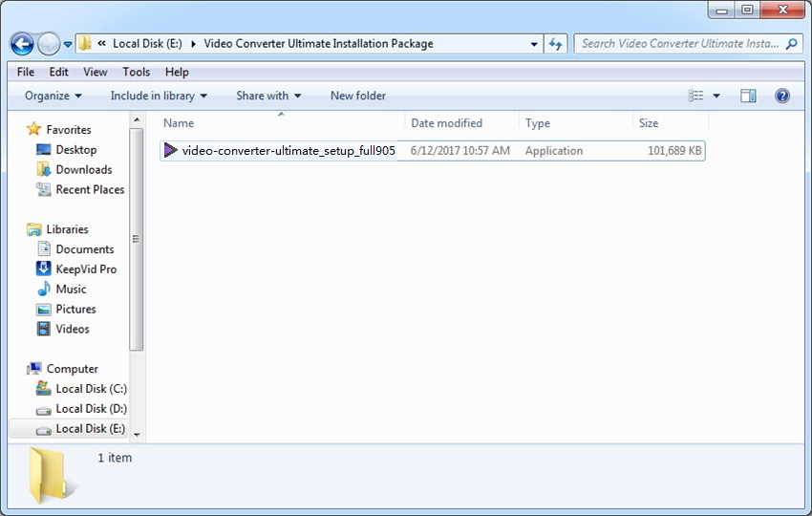Open Downloads in Favorites
Screen dimensions: 812x516
84,170
